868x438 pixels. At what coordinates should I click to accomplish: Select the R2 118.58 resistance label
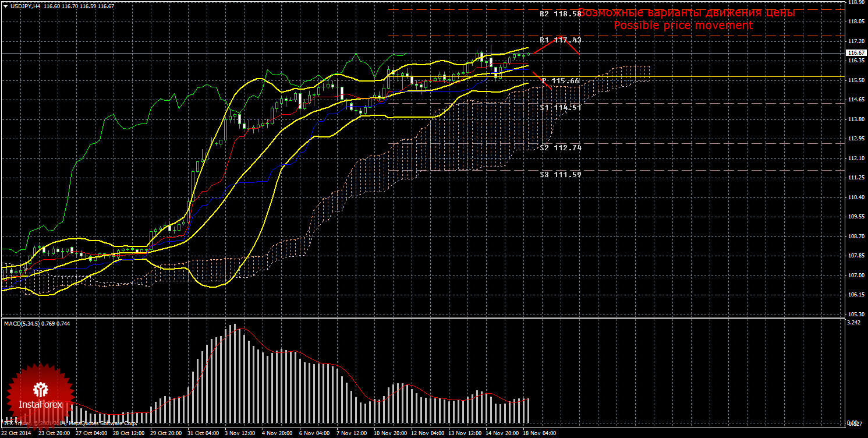click(560, 13)
